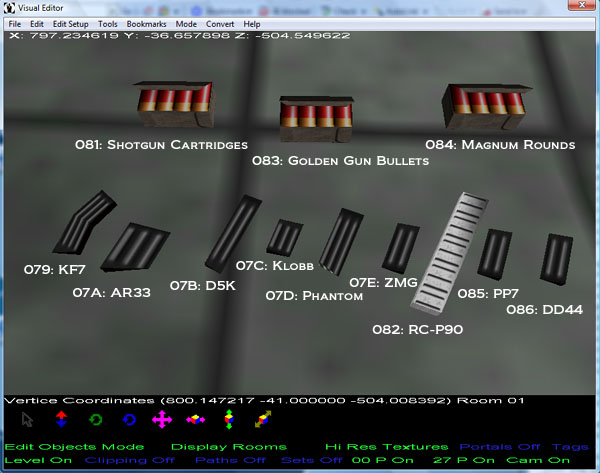Image resolution: width=600 pixels, height=473 pixels.
Task: Toggle the 00 P On indicator
Action: click(x=382, y=460)
